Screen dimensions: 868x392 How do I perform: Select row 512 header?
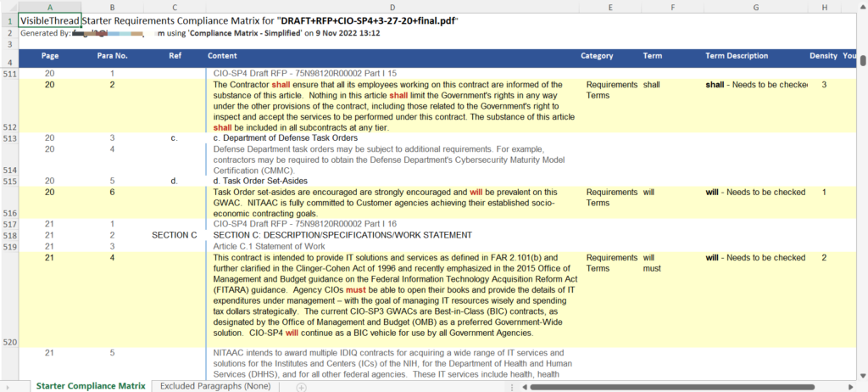click(x=8, y=105)
